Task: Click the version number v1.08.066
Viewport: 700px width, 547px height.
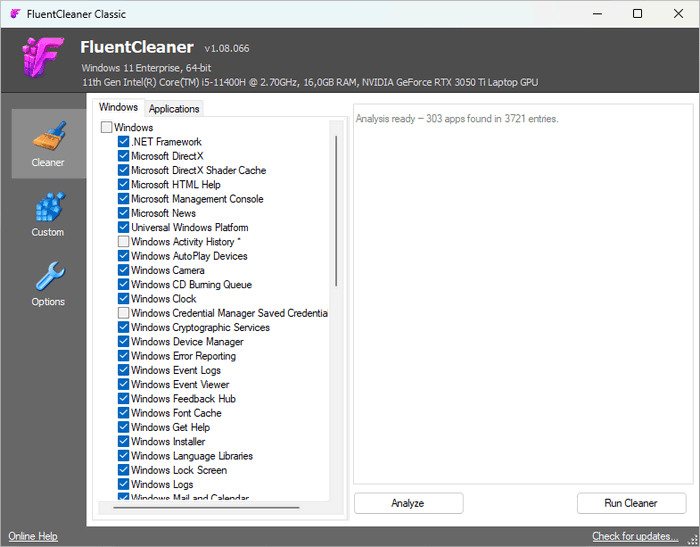Action: point(227,49)
